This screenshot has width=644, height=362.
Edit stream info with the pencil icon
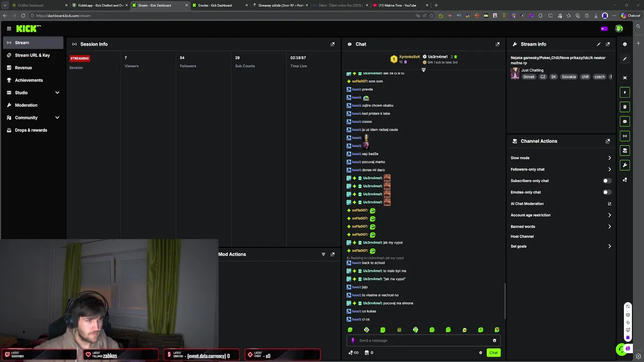pyautogui.click(x=598, y=44)
